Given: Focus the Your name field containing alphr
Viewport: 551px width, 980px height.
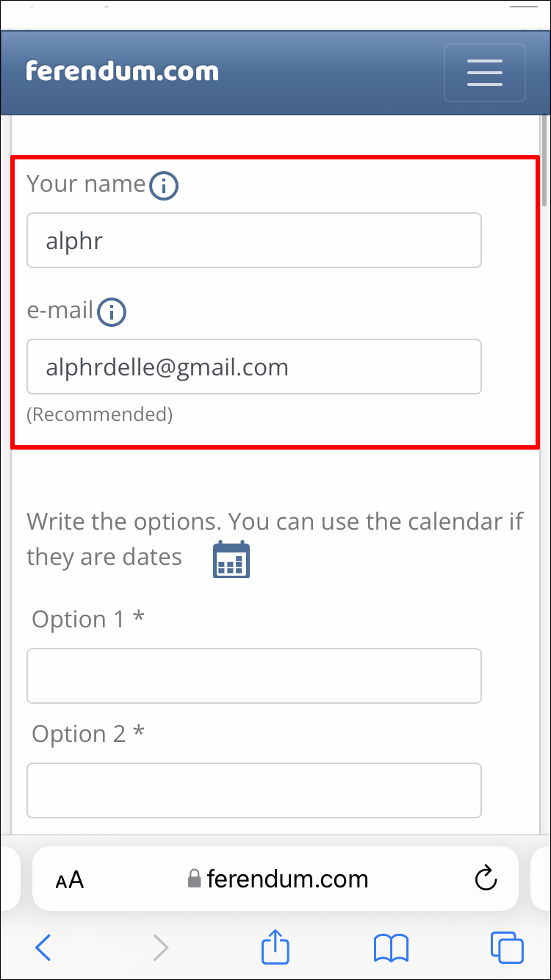Looking at the screenshot, I should [254, 240].
